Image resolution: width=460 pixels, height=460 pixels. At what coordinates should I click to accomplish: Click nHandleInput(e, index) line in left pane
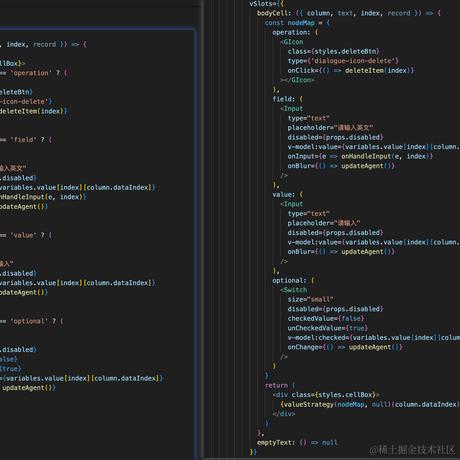click(43, 197)
